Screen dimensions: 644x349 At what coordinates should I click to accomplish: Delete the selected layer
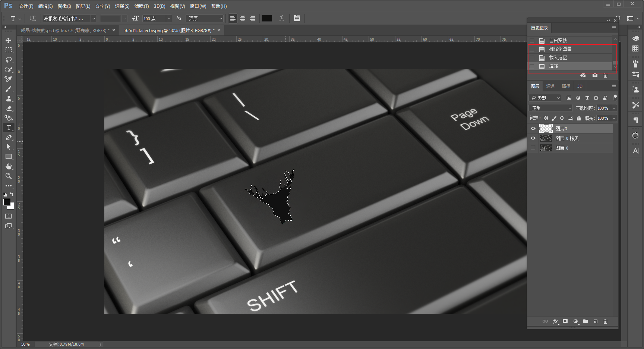[x=605, y=321]
